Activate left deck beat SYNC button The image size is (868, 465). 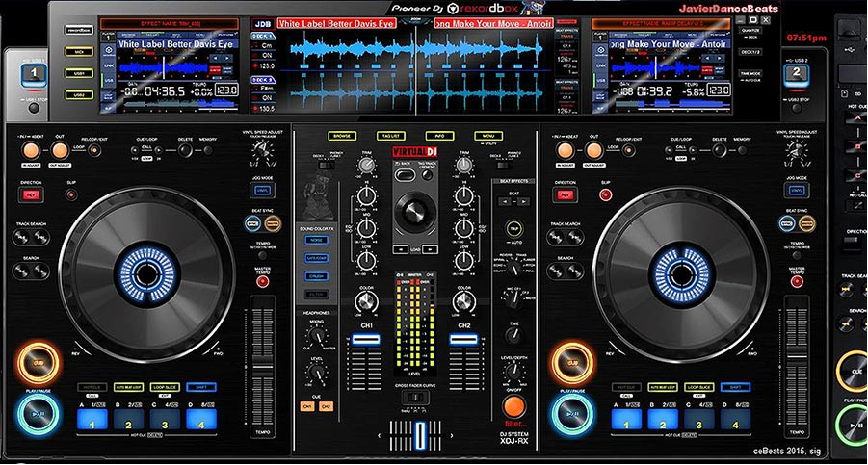[253, 223]
